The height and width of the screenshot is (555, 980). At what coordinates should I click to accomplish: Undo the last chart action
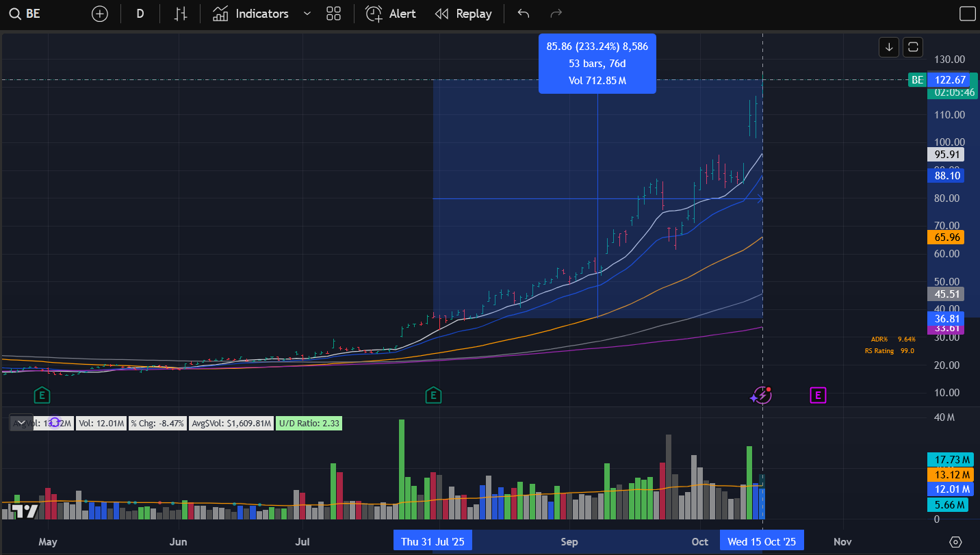point(524,14)
